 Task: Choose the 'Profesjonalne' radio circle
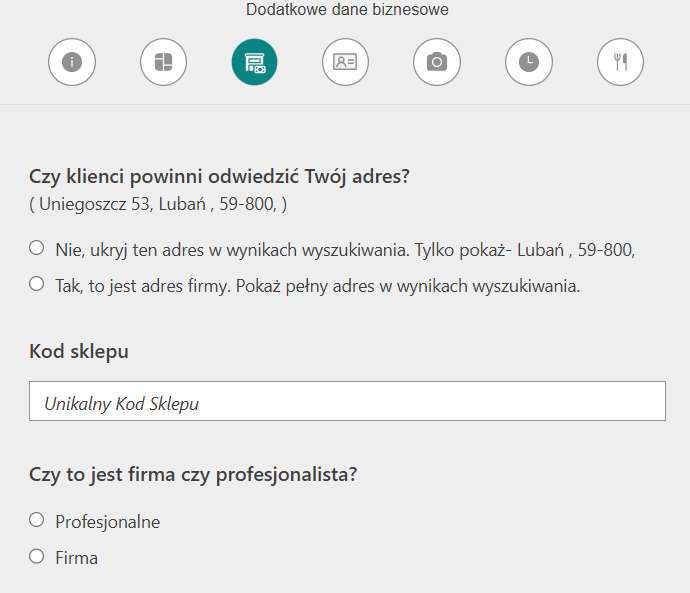(x=37, y=520)
